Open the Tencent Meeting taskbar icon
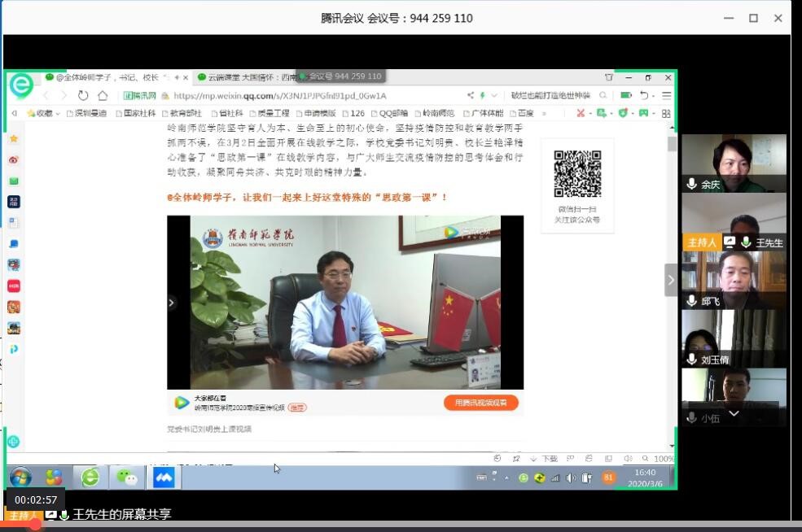 tap(164, 477)
